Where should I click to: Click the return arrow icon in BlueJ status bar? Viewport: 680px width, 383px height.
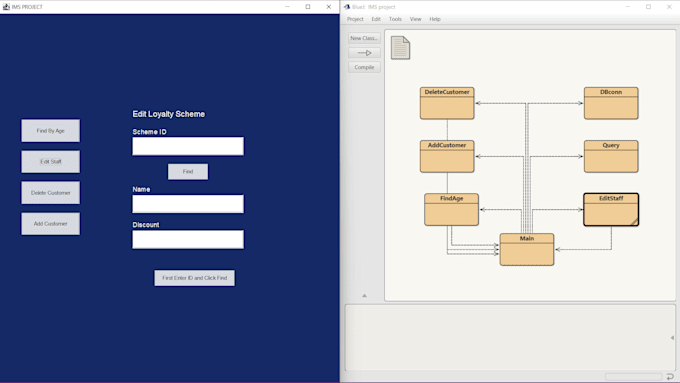coord(670,376)
